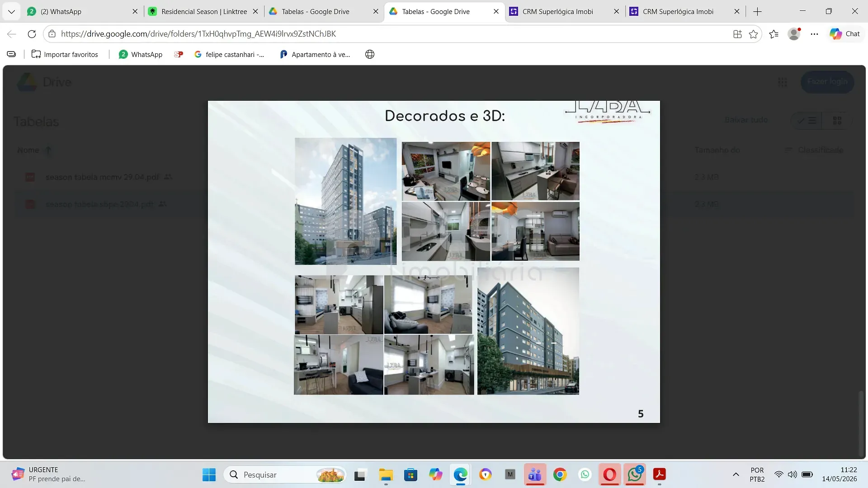Open the POR PTB2 language switcher
This screenshot has height=488, width=868.
757,475
